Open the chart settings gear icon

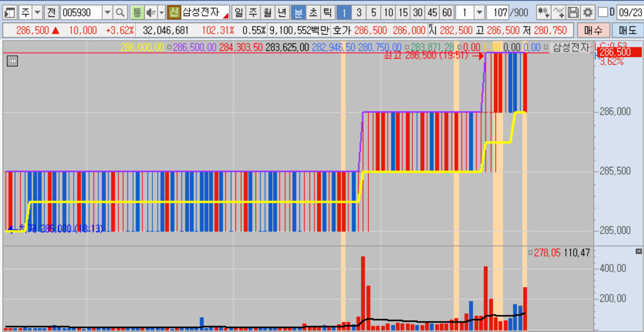[x=587, y=12]
